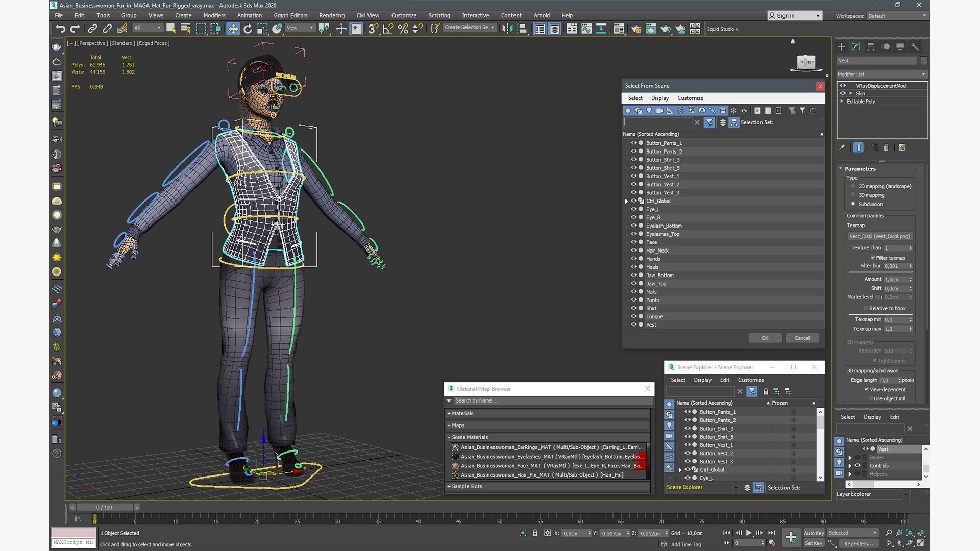Image resolution: width=980 pixels, height=551 pixels.
Task: Open the Render Setup teapot icon
Action: (636, 29)
